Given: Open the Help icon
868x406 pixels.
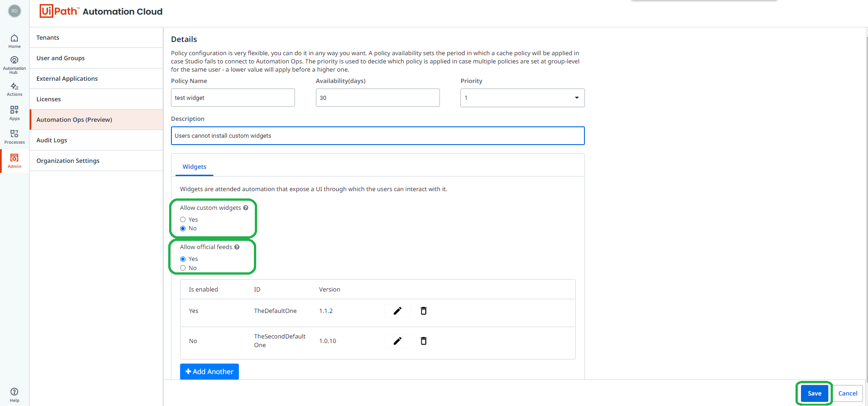Looking at the screenshot, I should point(15,395).
